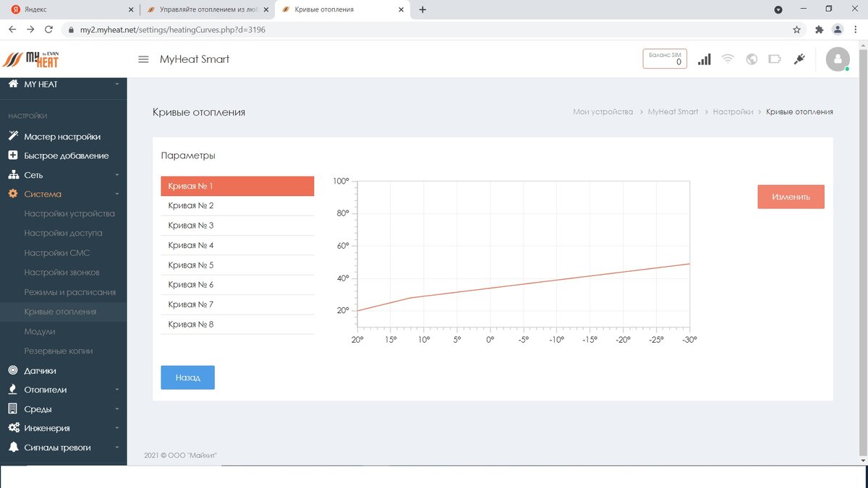Bookmark this page with the star icon
The height and width of the screenshot is (488, 868).
pos(796,30)
